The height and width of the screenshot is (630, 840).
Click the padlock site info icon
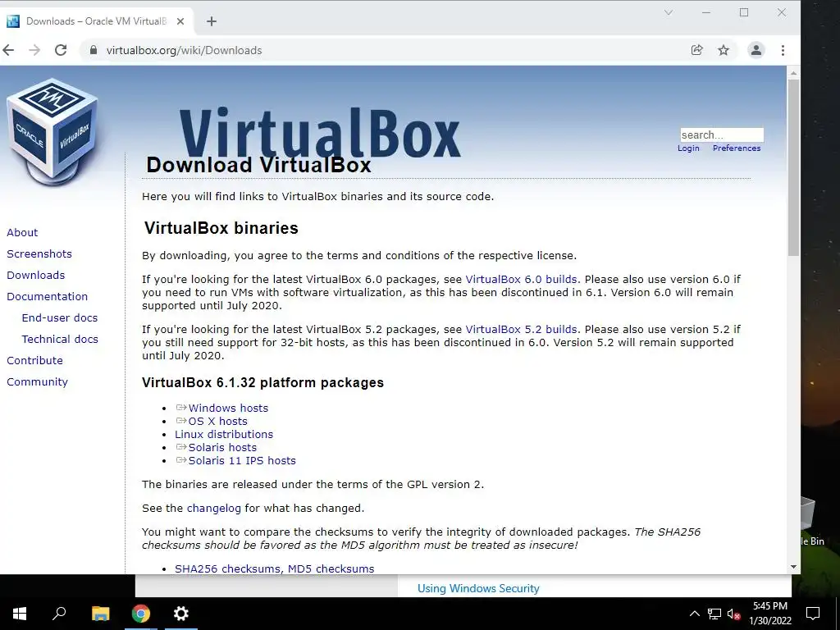coord(94,50)
